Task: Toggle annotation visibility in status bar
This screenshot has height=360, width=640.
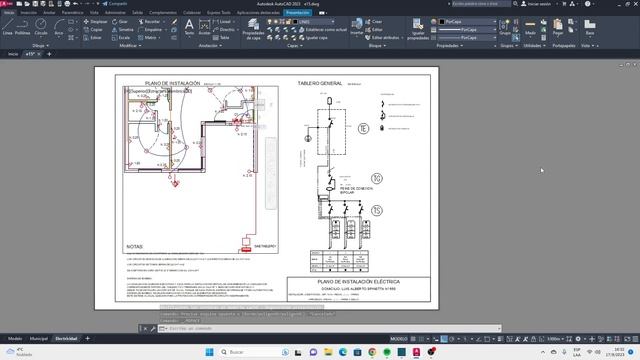Action: click(518, 339)
